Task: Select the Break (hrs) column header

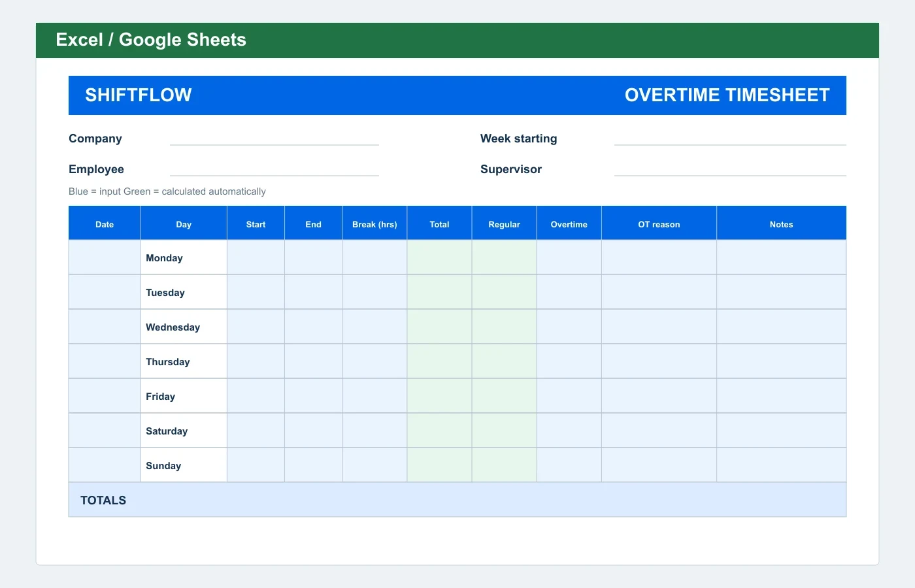Action: [374, 223]
